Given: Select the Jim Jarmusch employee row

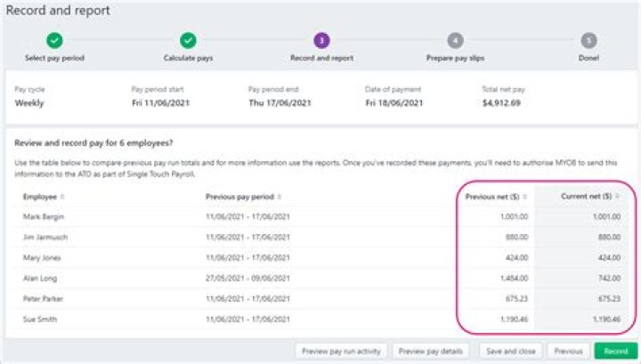Looking at the screenshot, I should pos(321,238).
